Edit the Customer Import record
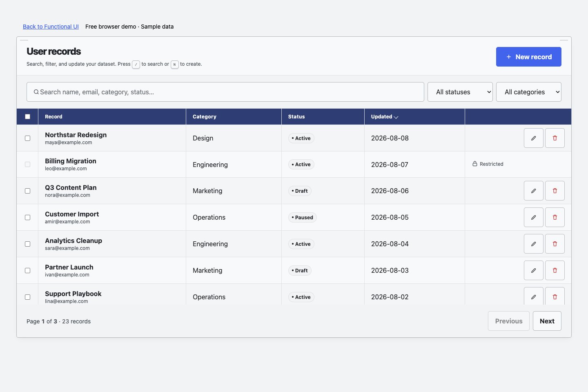The height and width of the screenshot is (392, 588). [x=533, y=217]
